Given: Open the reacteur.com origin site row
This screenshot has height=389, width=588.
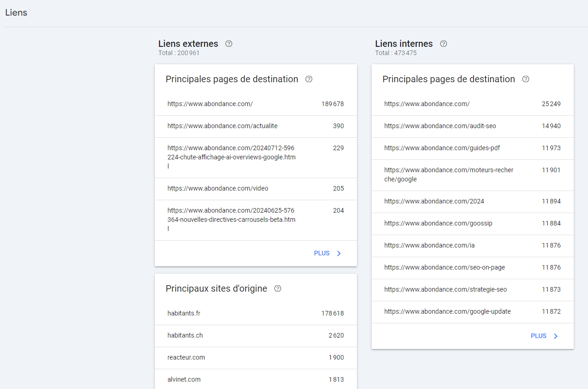Looking at the screenshot, I should coord(256,358).
